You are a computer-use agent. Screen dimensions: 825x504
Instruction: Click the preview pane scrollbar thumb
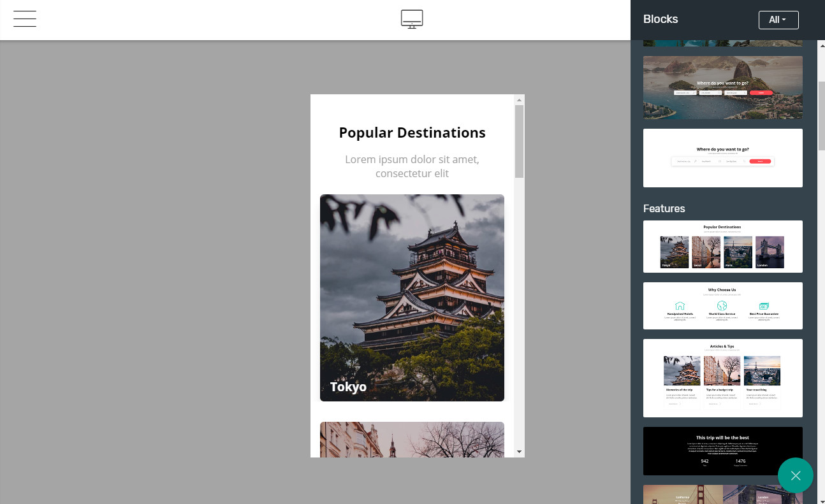pyautogui.click(x=519, y=141)
